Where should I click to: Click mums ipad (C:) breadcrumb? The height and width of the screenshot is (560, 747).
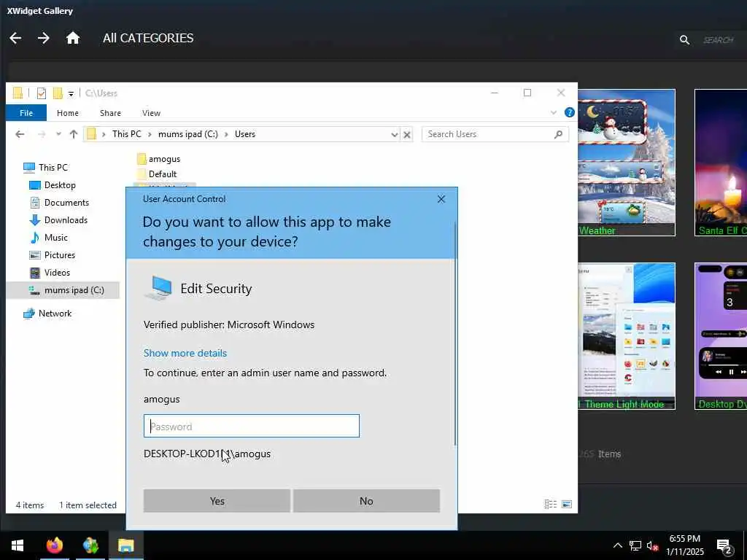click(x=187, y=134)
